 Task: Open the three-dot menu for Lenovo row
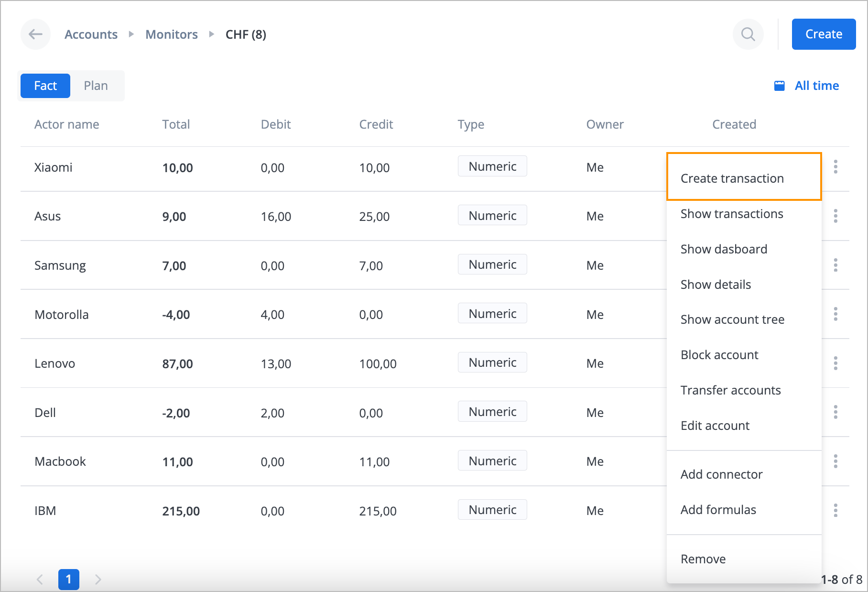835,363
